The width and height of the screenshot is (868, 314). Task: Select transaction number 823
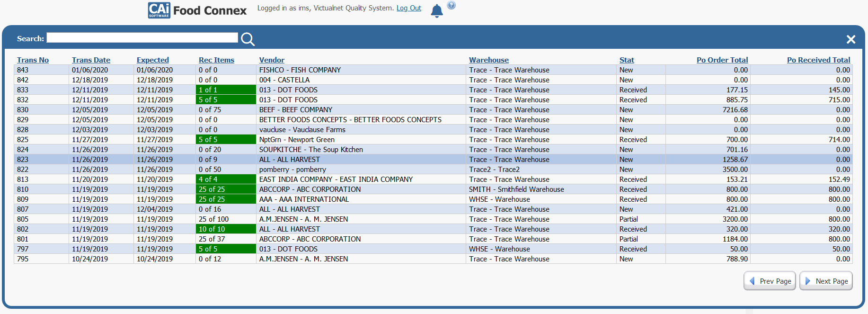click(23, 160)
